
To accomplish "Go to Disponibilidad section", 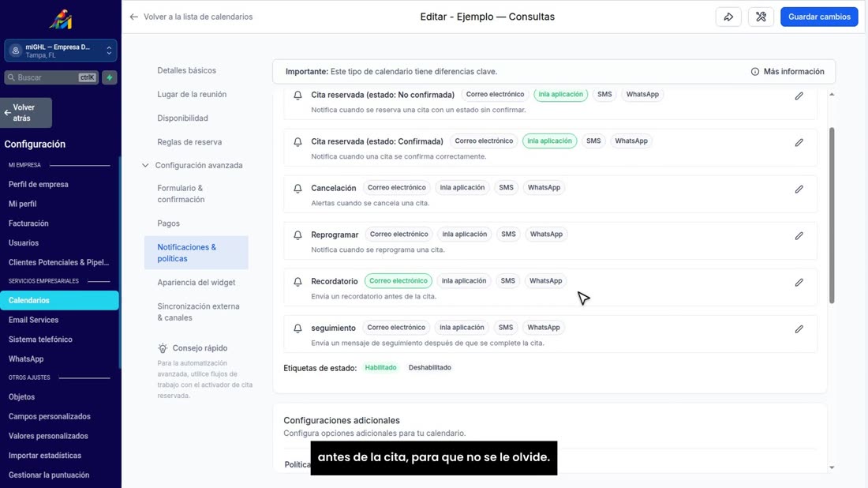I will pos(183,118).
